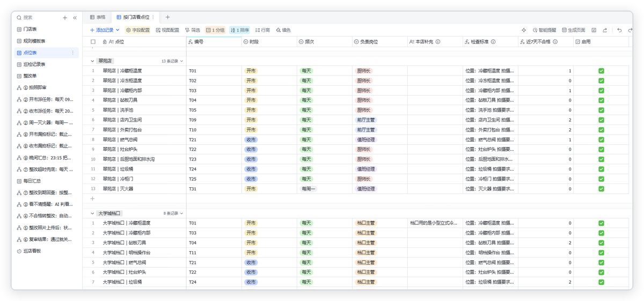Click the 前厅主管 tag for 店内卫生间

coord(366,120)
